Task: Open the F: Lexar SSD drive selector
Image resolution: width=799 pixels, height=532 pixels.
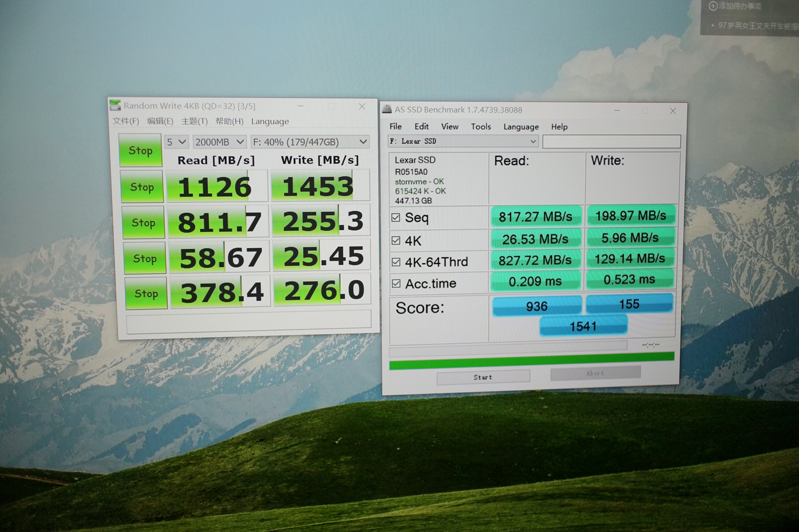Action: click(x=463, y=141)
